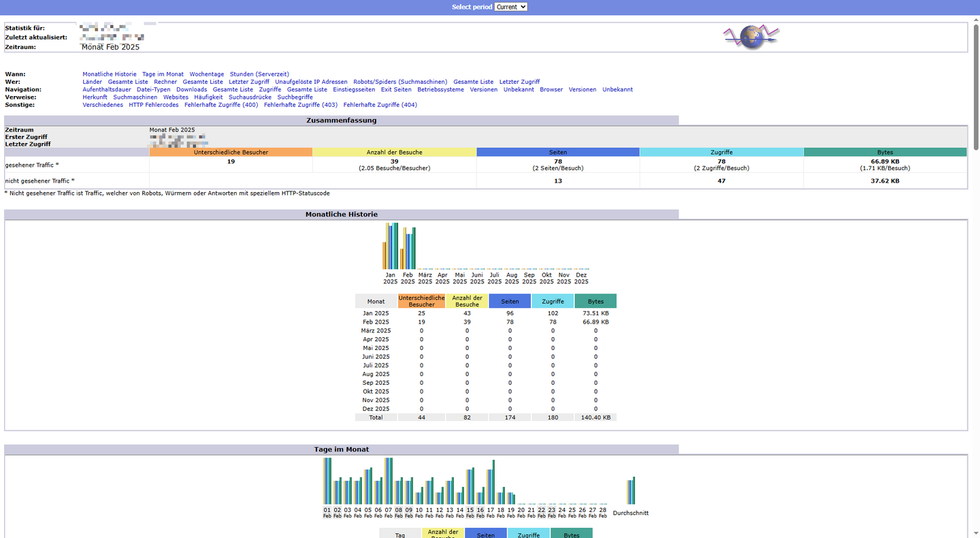Click the AWStats globe logo

[x=751, y=37]
